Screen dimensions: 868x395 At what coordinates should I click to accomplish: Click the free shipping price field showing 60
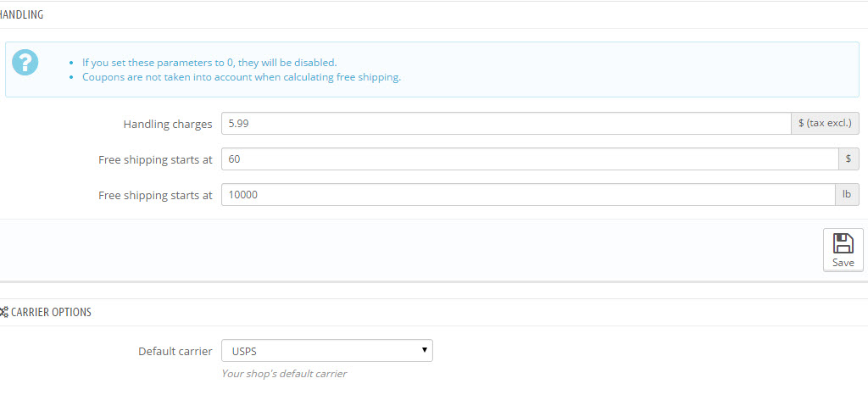[530, 159]
